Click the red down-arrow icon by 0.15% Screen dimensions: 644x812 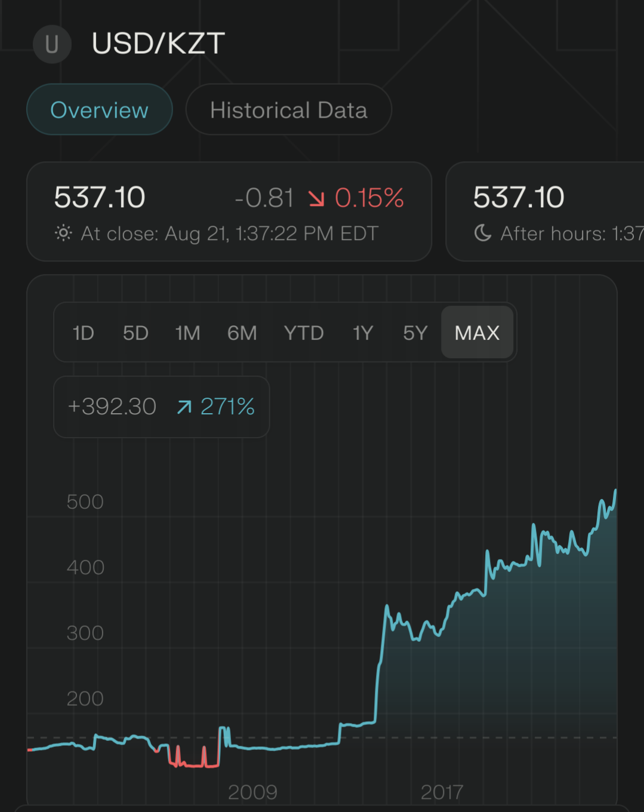point(316,198)
